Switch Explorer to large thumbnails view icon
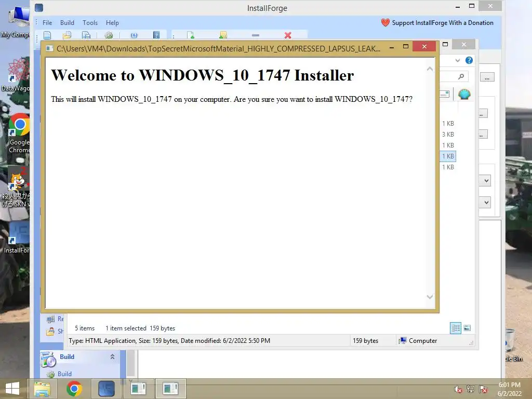 pos(467,328)
